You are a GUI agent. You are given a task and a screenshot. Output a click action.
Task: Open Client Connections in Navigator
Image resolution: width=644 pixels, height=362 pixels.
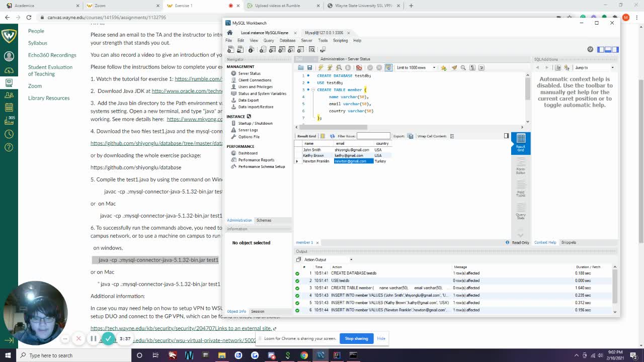(255, 80)
